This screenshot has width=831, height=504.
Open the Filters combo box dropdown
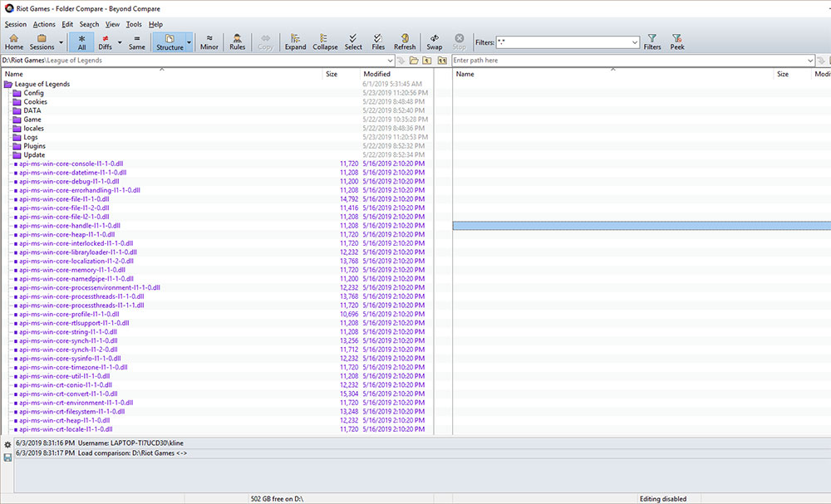(635, 42)
